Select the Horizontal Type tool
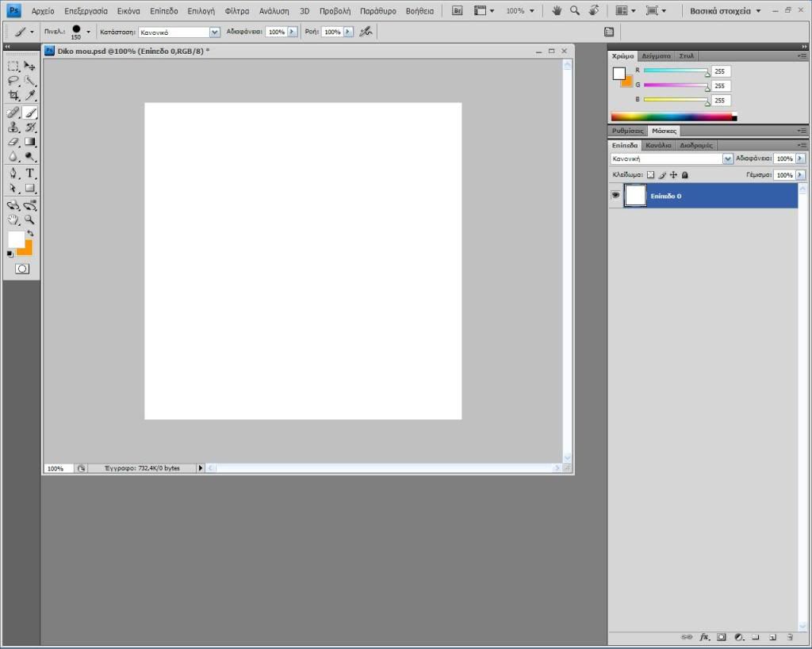 click(30, 173)
